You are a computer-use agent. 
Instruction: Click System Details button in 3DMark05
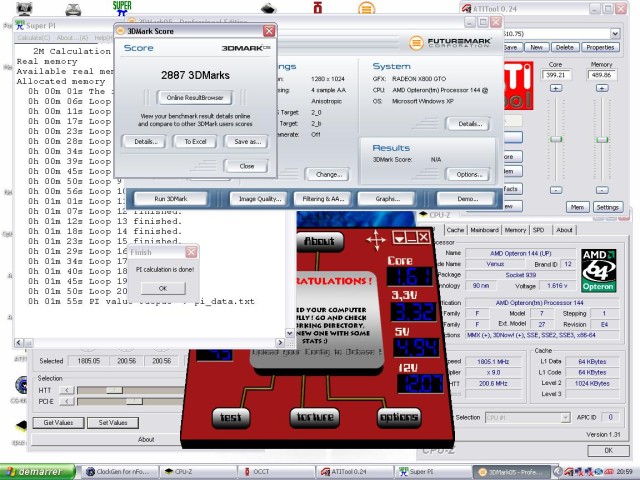(469, 124)
